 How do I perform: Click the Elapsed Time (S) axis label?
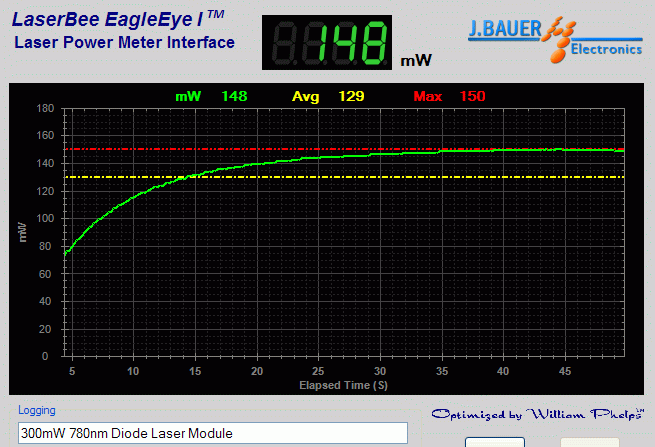343,385
